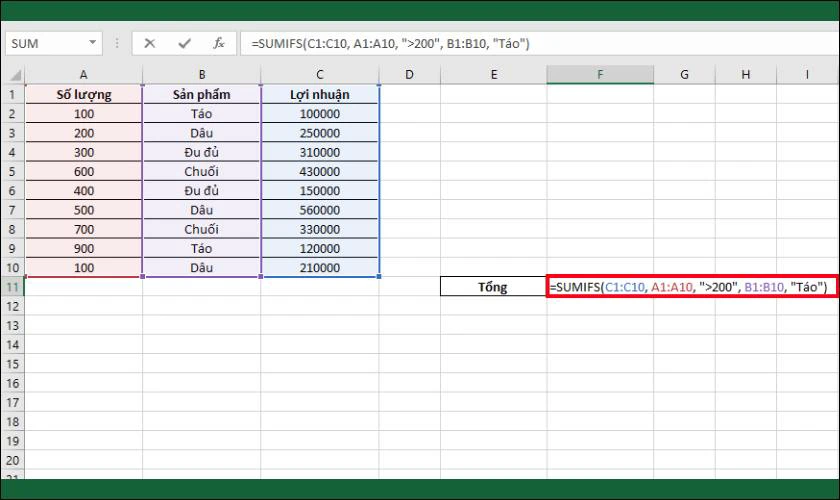Screen dimensions: 840x500
Task: Select column E header
Action: (x=493, y=75)
